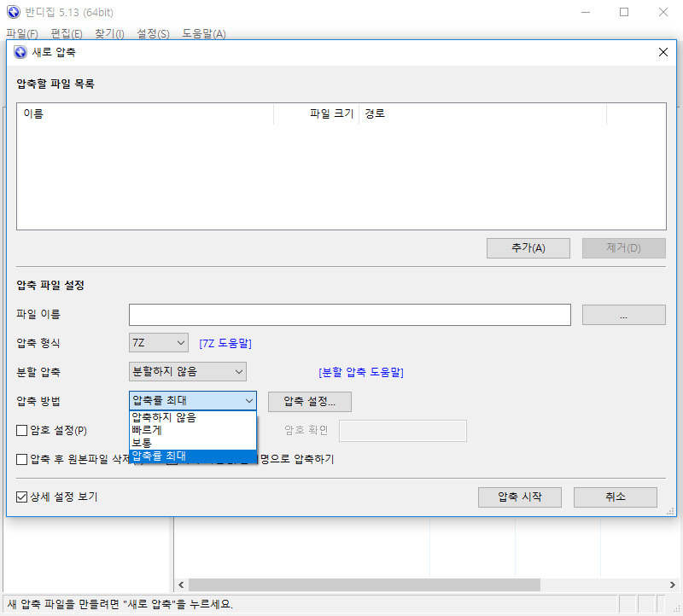The width and height of the screenshot is (683, 616).
Task: Click the dialog resize grip corner
Action: click(x=670, y=512)
